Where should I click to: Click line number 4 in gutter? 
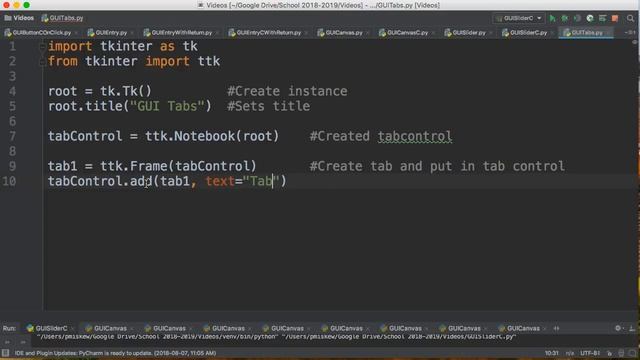point(13,91)
